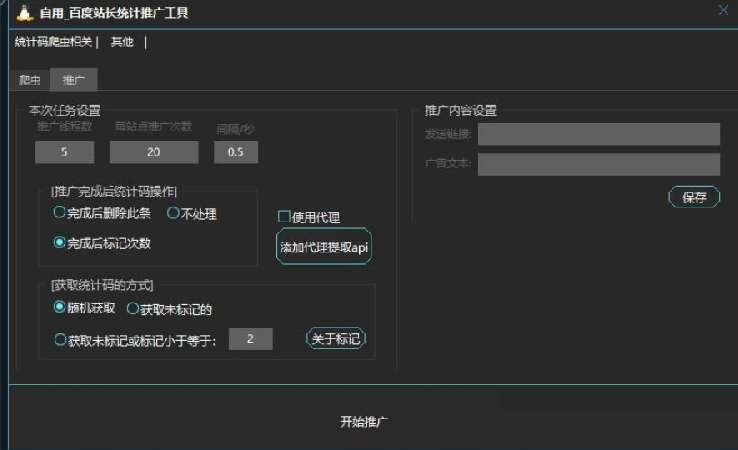Click the 添加代理提取api button
Screen dimensions: 738x450
point(324,247)
